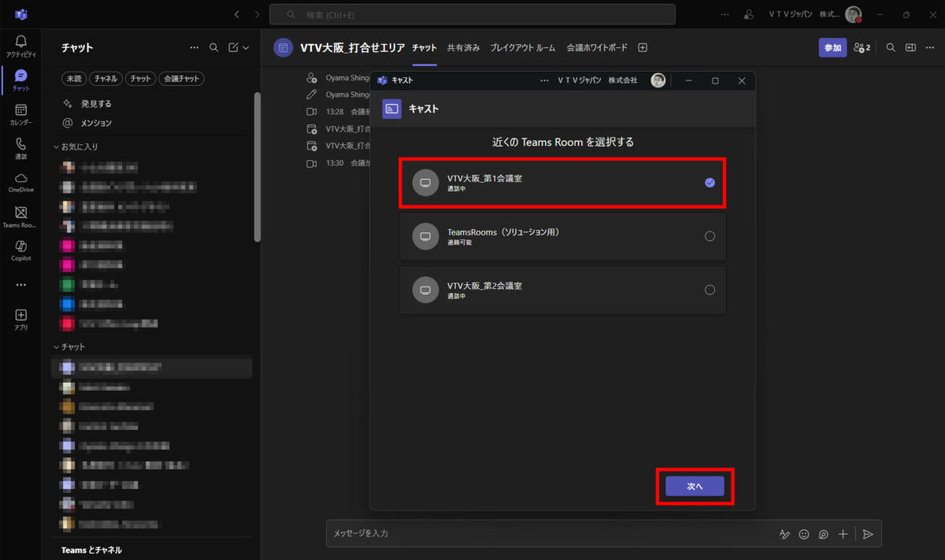Screen dimensions: 945x560
Task: Filter chats by 会議チャット
Action: click(181, 79)
